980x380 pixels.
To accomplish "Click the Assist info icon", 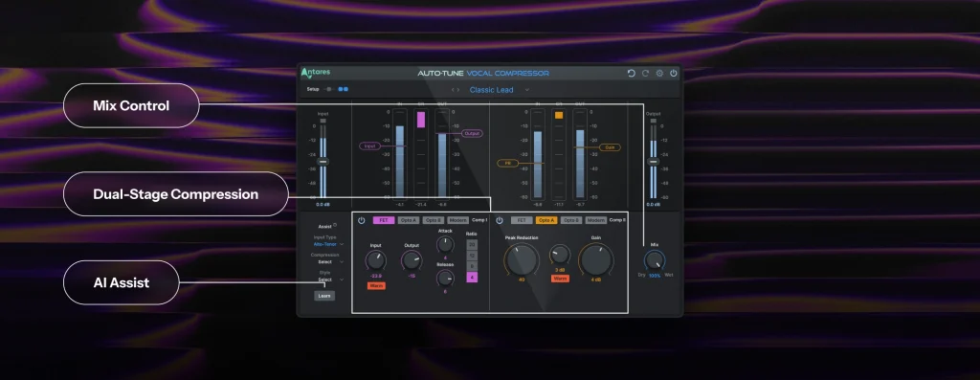I will coord(334,226).
